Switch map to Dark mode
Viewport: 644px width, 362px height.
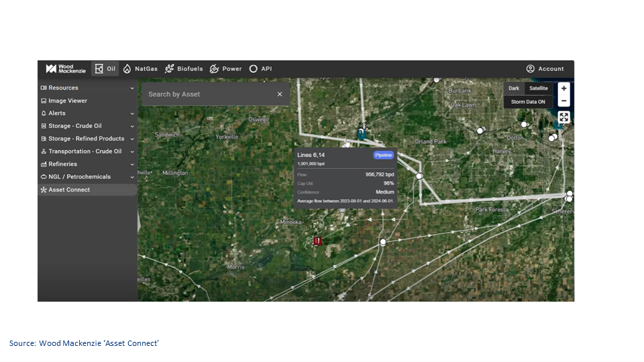513,88
